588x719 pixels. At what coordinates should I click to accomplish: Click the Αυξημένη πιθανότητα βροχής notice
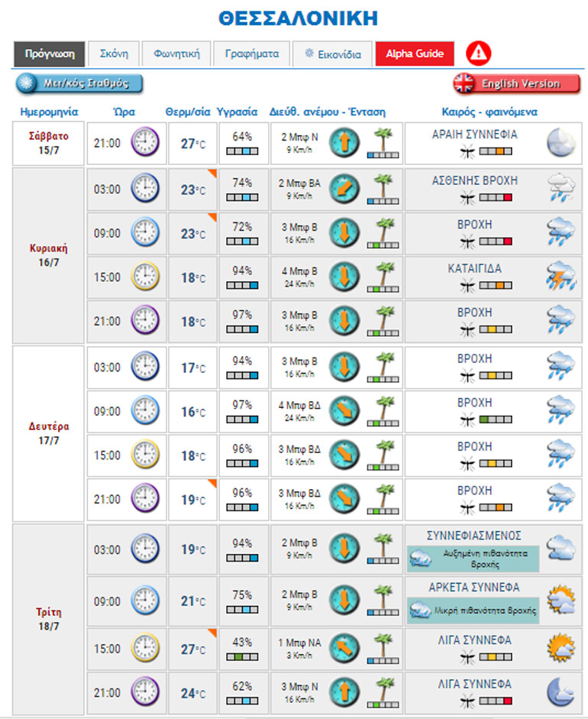coord(473,559)
